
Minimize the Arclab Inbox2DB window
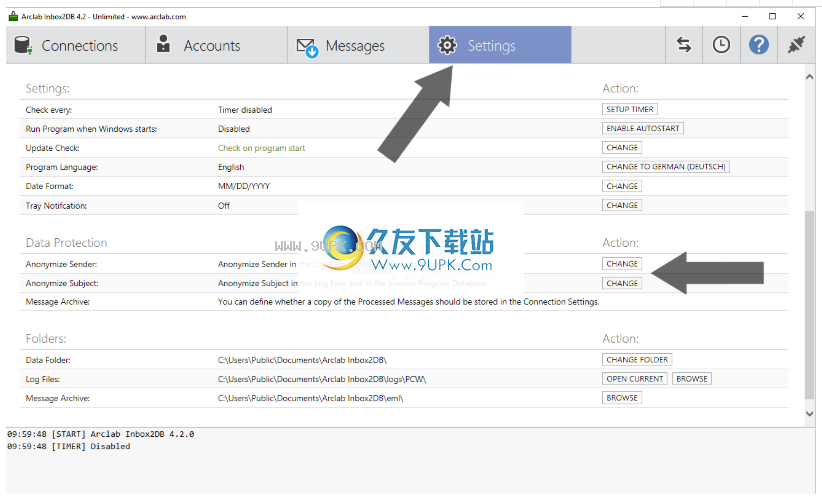(744, 16)
